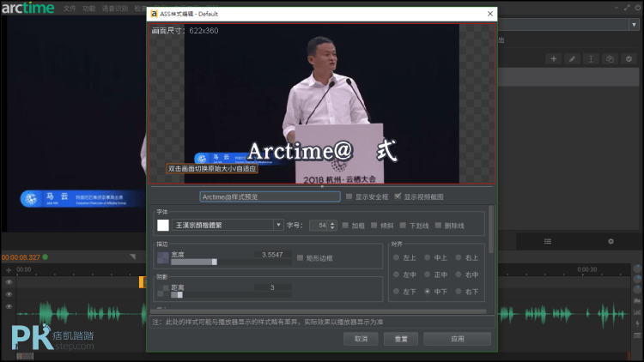Select 正中 alignment radio button
644x362 pixels.
(x=428, y=275)
